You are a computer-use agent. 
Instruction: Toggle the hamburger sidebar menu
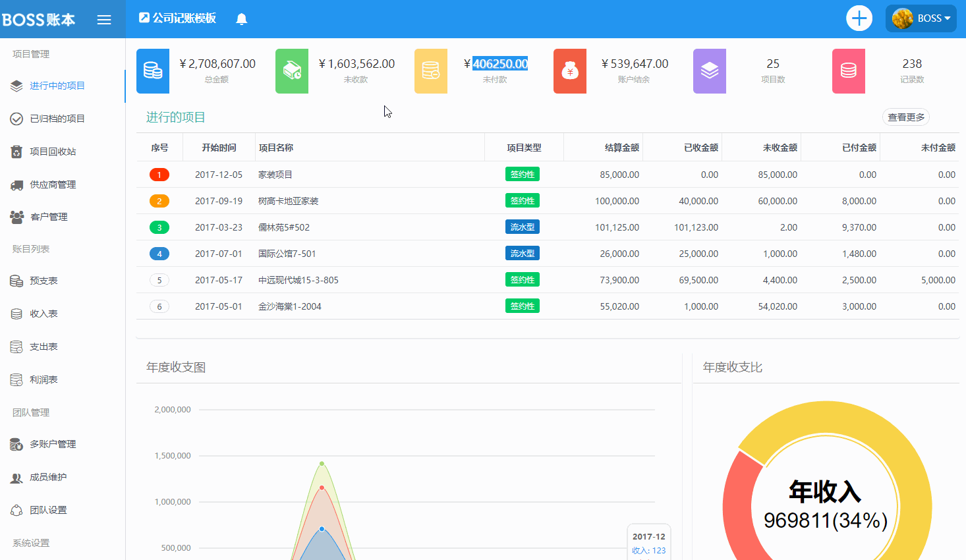coord(104,20)
